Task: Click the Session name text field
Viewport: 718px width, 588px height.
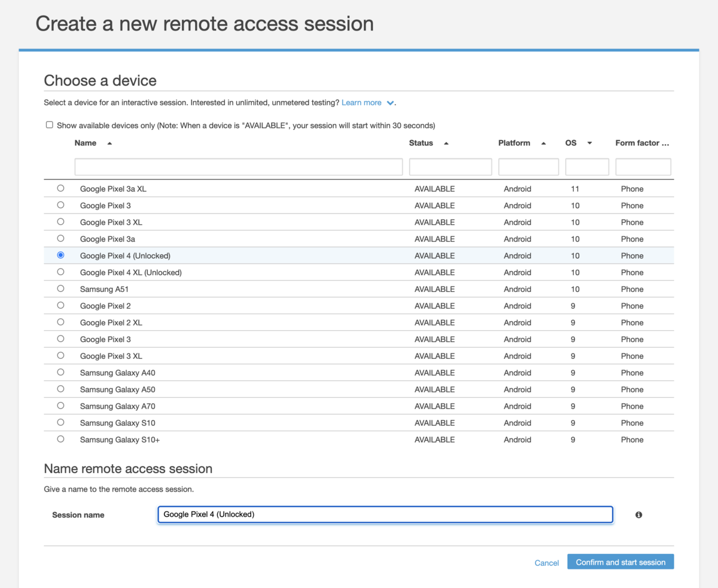Action: [385, 514]
